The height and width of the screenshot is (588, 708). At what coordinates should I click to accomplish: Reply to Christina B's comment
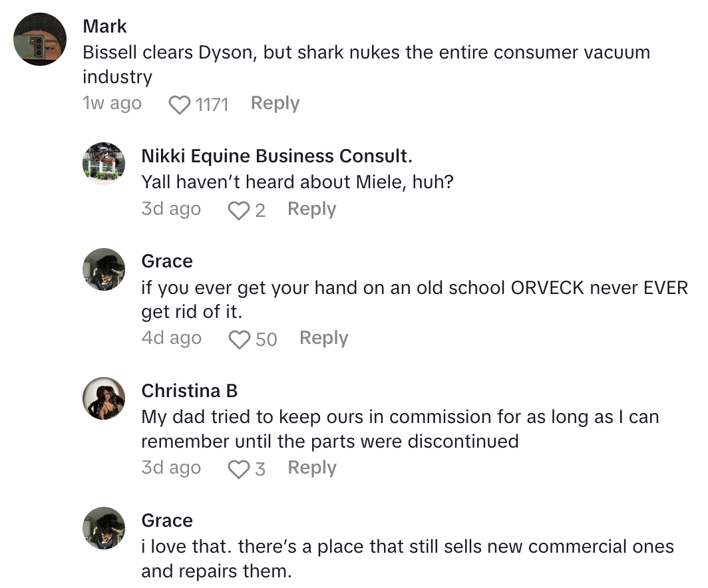pyautogui.click(x=311, y=468)
